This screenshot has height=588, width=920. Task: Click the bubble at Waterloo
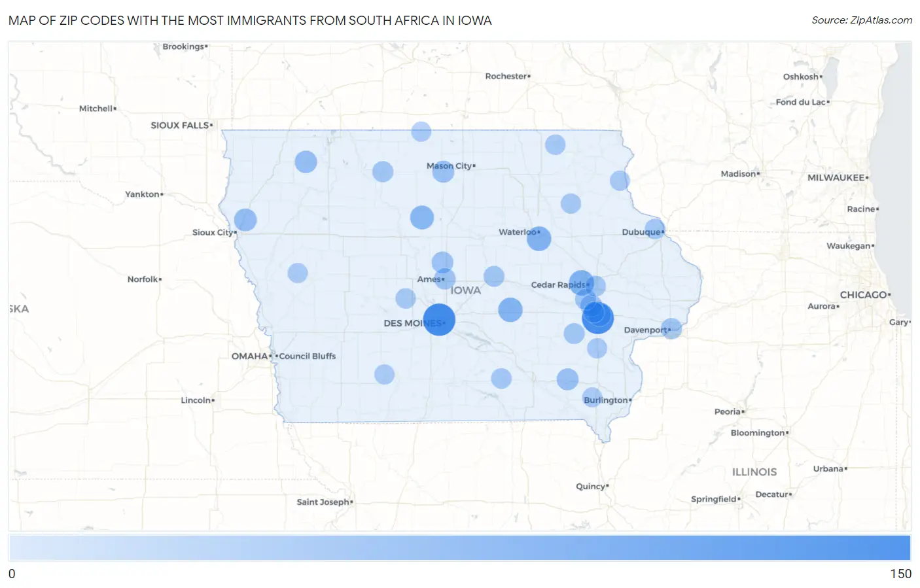pos(539,239)
